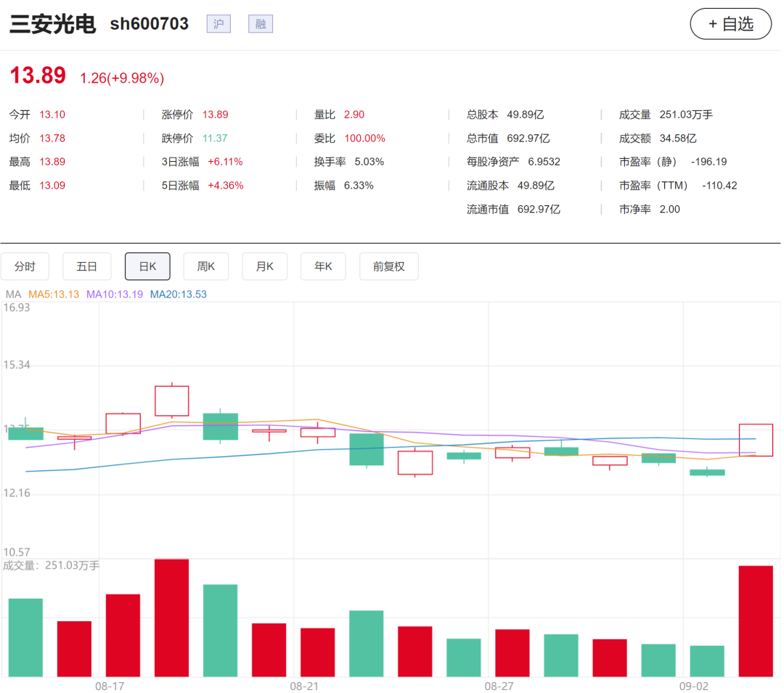This screenshot has width=784, height=693.
Task: Open the 五日 five-day chart tab
Action: tap(86, 266)
